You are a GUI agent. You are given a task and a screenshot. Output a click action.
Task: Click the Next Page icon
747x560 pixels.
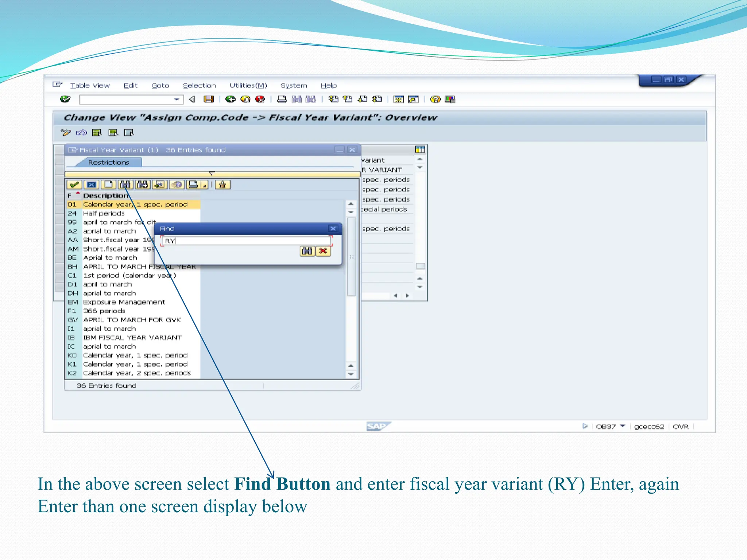(363, 99)
